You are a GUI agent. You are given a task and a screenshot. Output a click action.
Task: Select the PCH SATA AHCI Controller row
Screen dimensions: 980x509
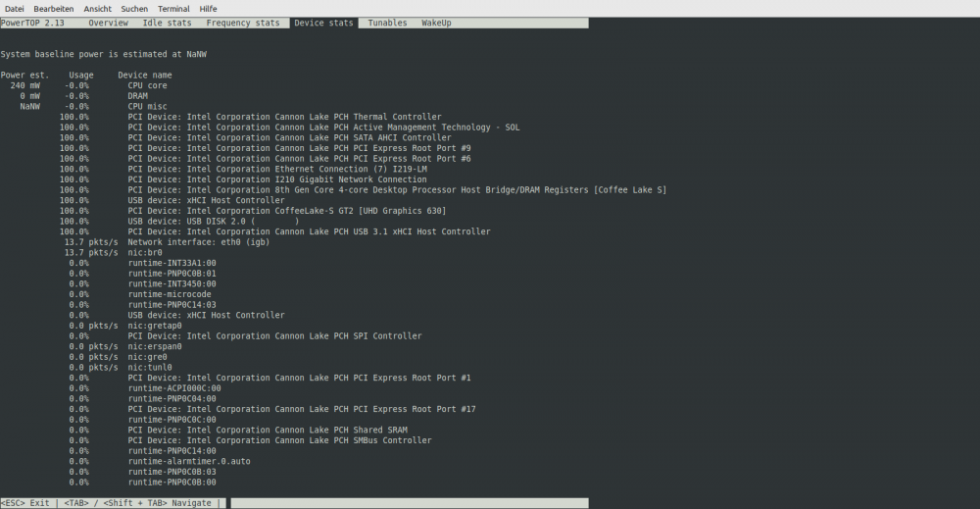coord(255,137)
